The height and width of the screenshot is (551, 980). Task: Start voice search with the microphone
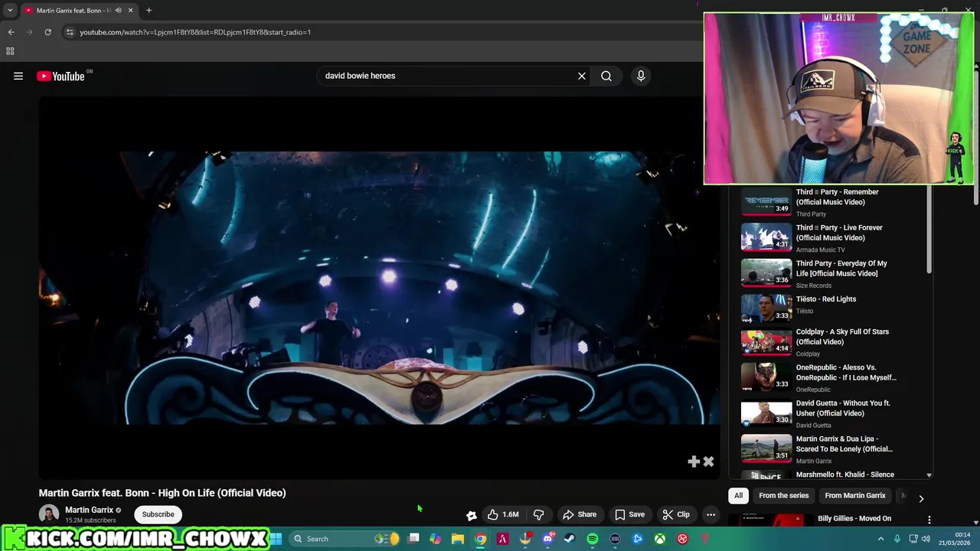click(641, 76)
